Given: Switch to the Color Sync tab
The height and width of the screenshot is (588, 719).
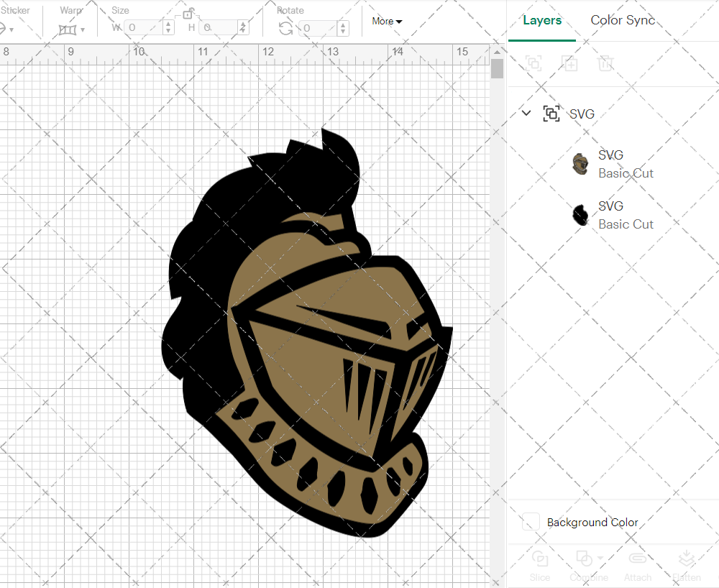Looking at the screenshot, I should point(623,20).
